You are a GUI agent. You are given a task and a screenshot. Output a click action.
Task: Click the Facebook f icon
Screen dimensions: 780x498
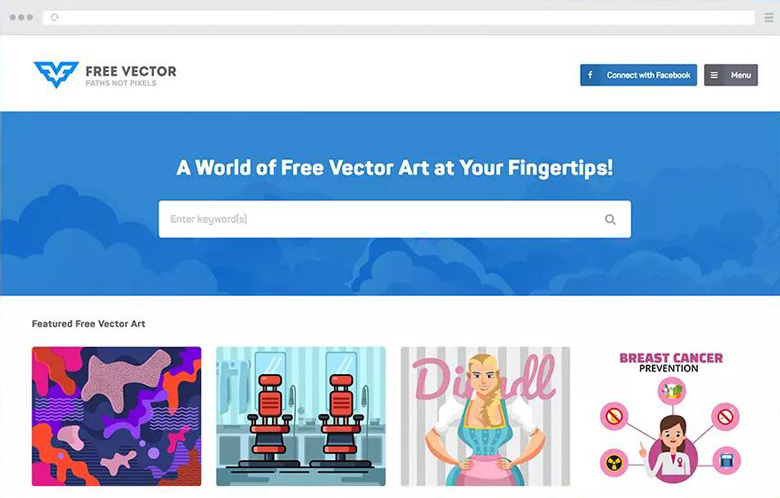point(590,75)
